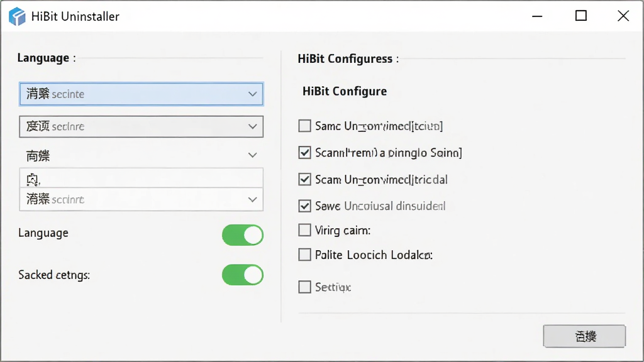Click the HiBit Uninstaller app logo icon

17,16
